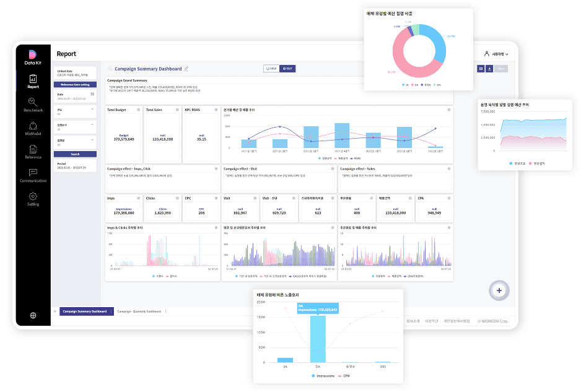Open Setting gear in the sidebar
581x392 pixels.
[33, 198]
